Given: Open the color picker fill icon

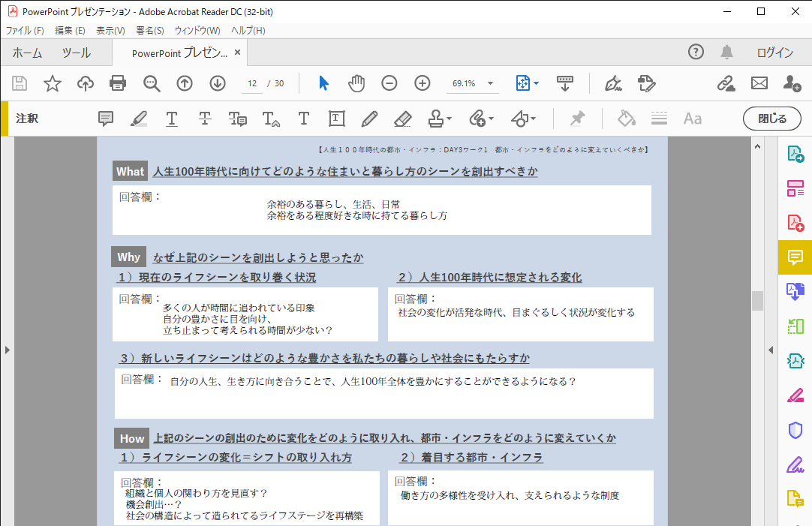Looking at the screenshot, I should pyautogui.click(x=626, y=119).
